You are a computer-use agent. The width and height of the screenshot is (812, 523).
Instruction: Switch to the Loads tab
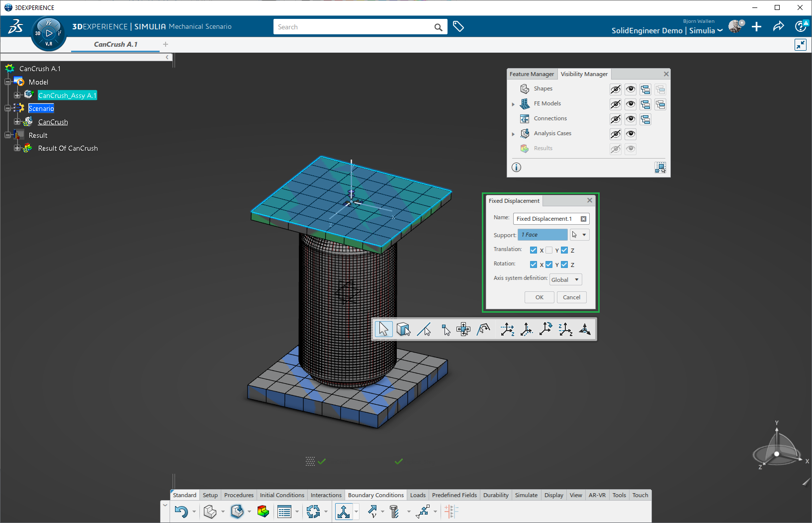[417, 495]
